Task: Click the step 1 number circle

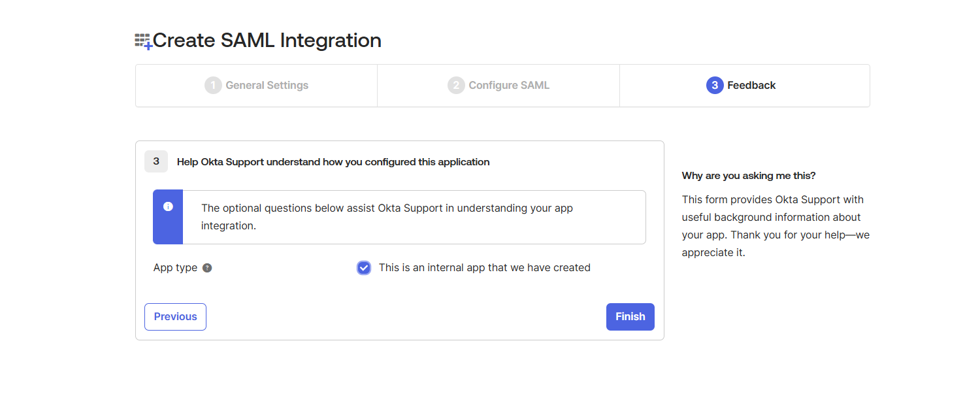Action: tap(213, 86)
